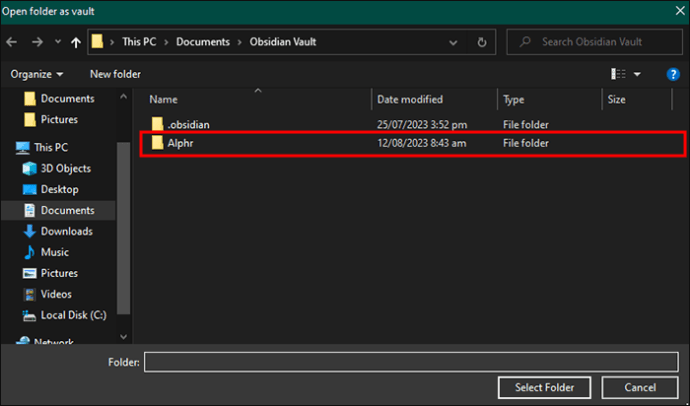Open Recent locations dropdown arrow
This screenshot has width=690, height=406.
click(58, 42)
